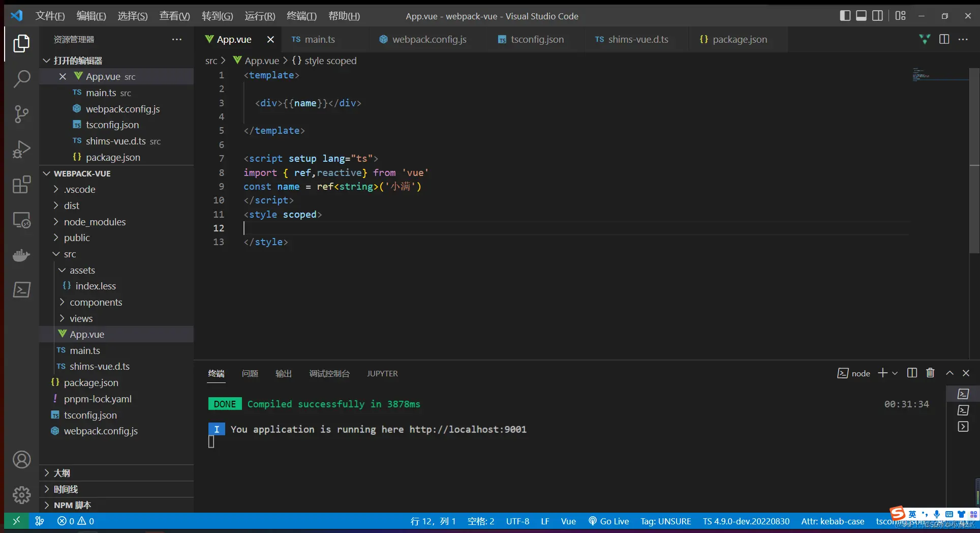Viewport: 980px width, 533px height.
Task: Create a new terminal
Action: pyautogui.click(x=883, y=373)
